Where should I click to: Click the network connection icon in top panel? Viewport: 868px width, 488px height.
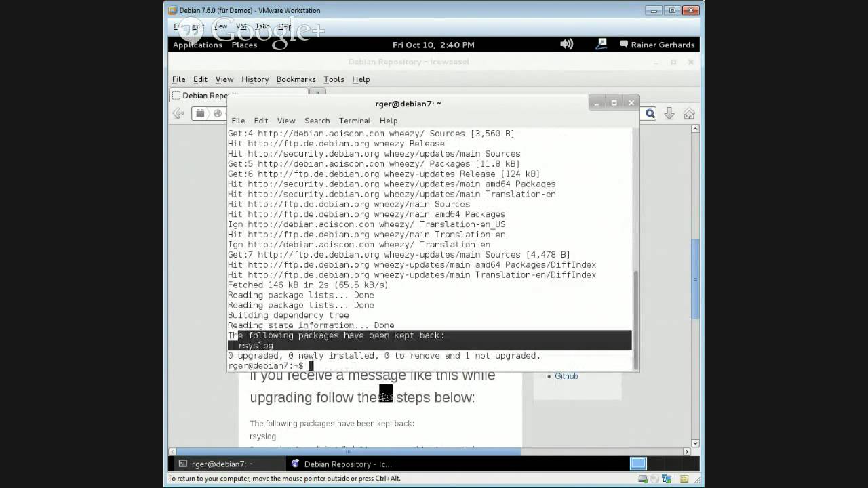[x=601, y=44]
